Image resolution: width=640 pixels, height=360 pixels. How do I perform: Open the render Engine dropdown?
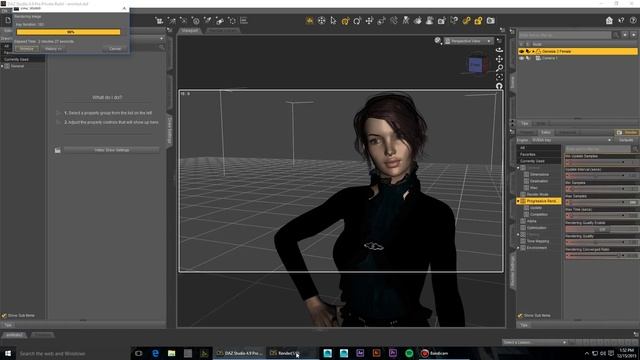coord(571,140)
